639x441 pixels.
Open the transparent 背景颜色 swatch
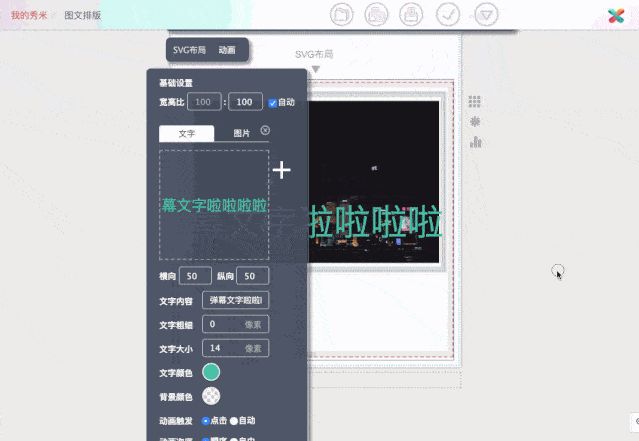pyautogui.click(x=211, y=396)
